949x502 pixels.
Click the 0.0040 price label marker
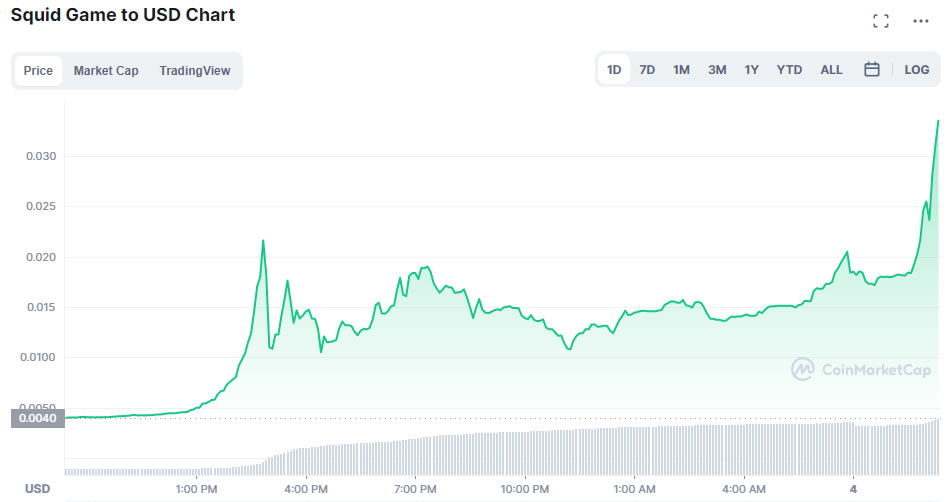(38, 418)
